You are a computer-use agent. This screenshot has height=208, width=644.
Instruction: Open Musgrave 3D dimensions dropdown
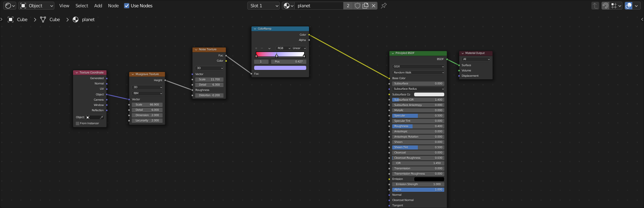coord(147,87)
